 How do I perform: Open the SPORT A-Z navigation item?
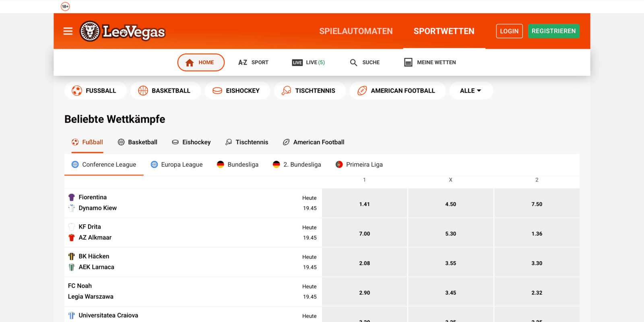[x=253, y=62]
